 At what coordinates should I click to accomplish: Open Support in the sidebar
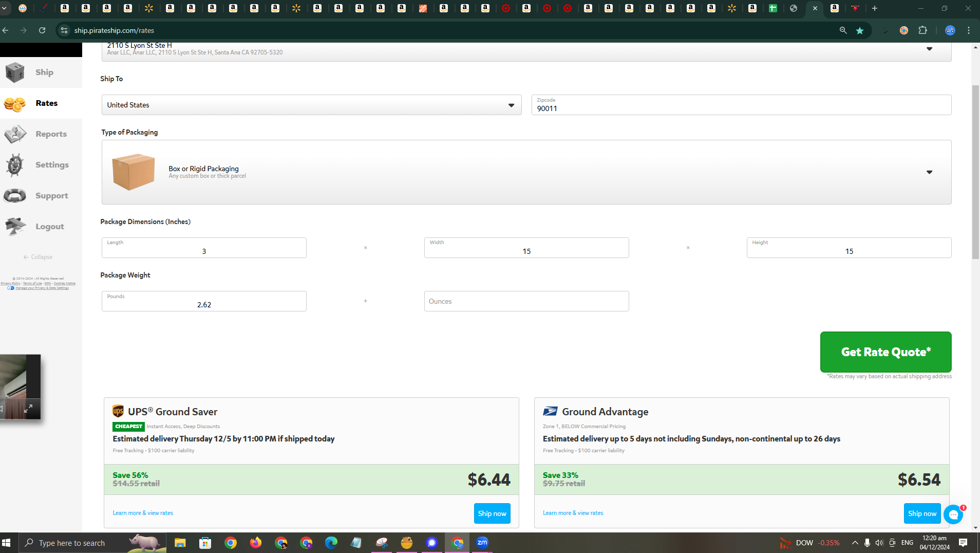(41, 196)
